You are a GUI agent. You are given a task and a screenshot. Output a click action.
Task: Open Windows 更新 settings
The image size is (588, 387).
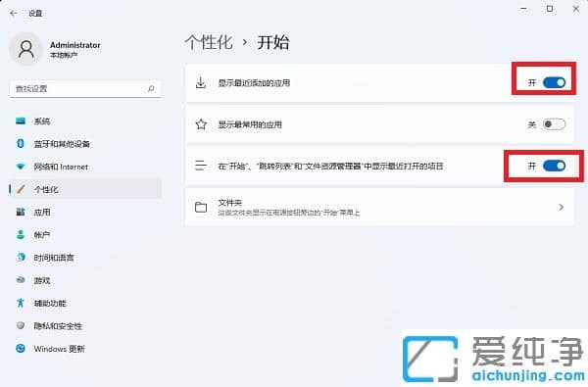pos(85,349)
